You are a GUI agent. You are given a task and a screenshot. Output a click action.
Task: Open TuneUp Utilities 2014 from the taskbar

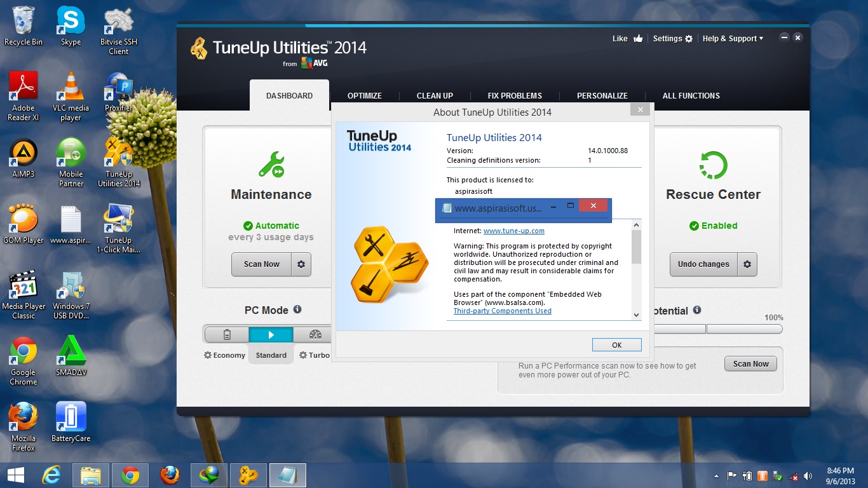248,475
